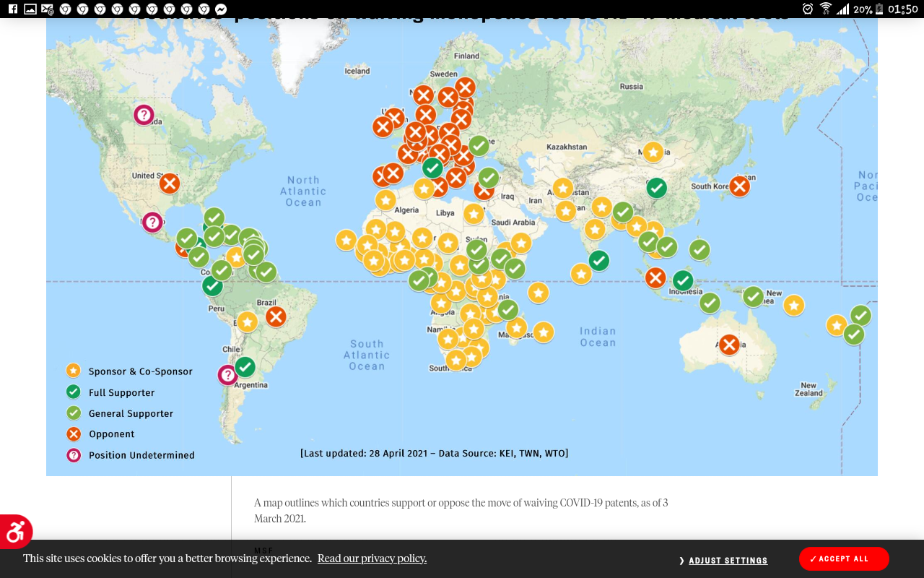The image size is (924, 578).
Task: Click the alarm clock icon in status bar
Action: (808, 9)
